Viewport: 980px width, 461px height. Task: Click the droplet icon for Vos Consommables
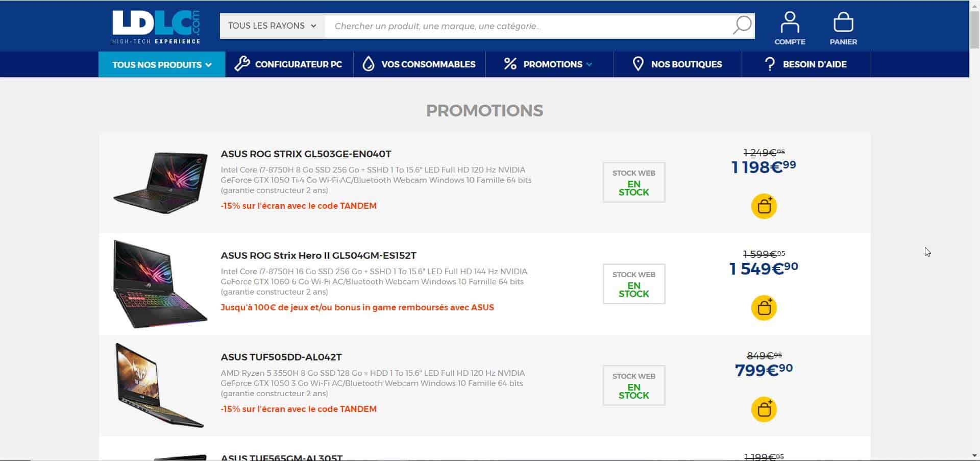point(369,64)
